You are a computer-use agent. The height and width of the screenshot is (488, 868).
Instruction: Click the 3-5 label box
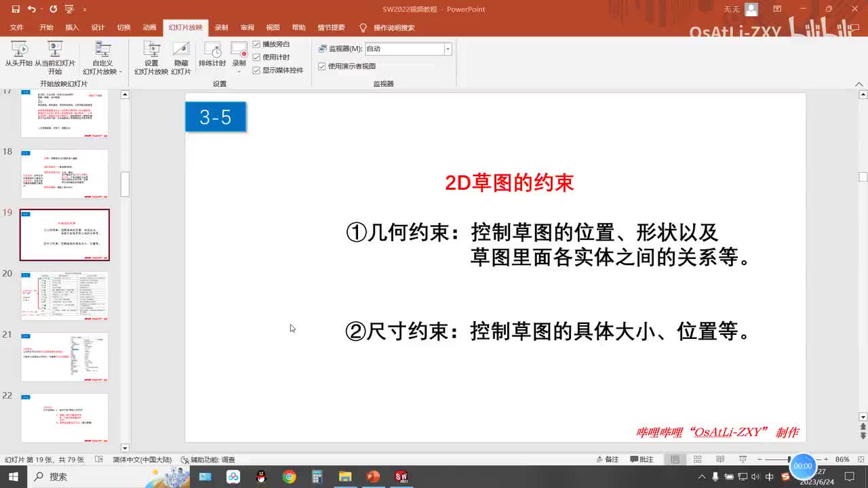tap(215, 117)
